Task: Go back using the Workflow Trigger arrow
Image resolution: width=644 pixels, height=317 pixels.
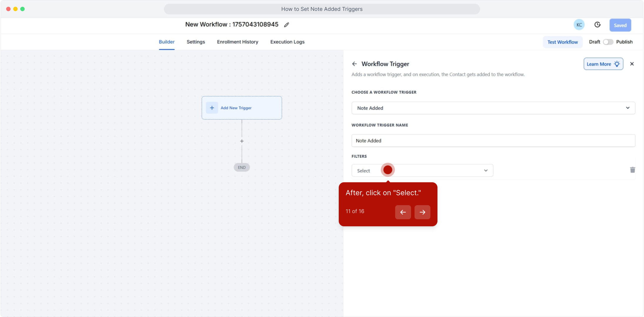Action: point(354,64)
